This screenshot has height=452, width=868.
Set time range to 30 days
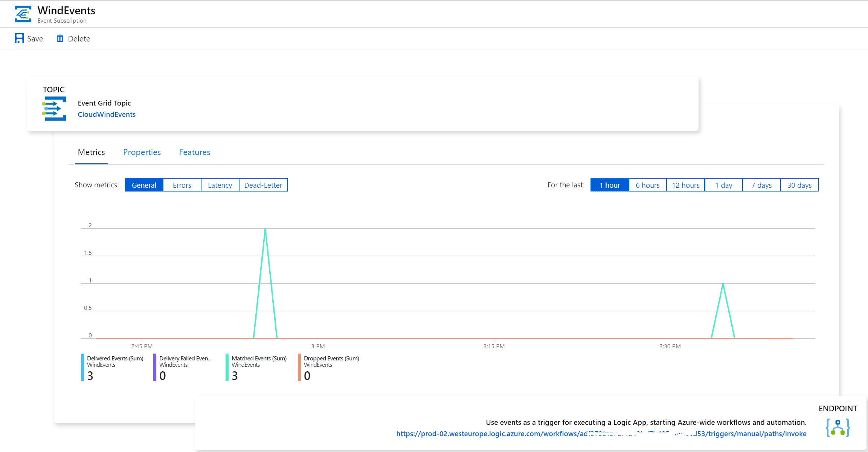click(x=799, y=185)
